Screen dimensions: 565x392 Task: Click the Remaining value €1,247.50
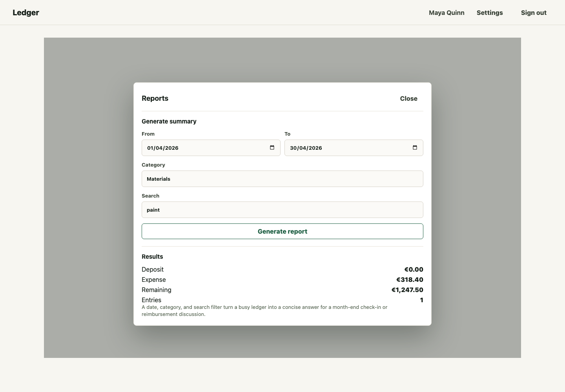click(407, 290)
